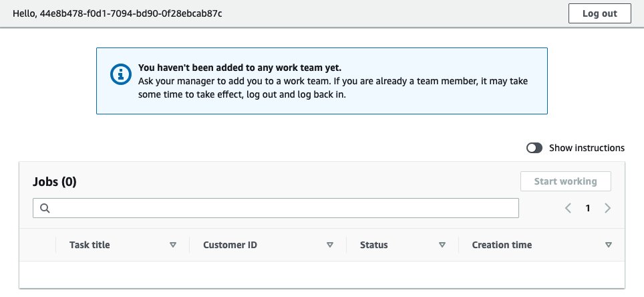Sort by Status using arrow icon
Viewport: 644px width, 297px height.
pyautogui.click(x=442, y=245)
